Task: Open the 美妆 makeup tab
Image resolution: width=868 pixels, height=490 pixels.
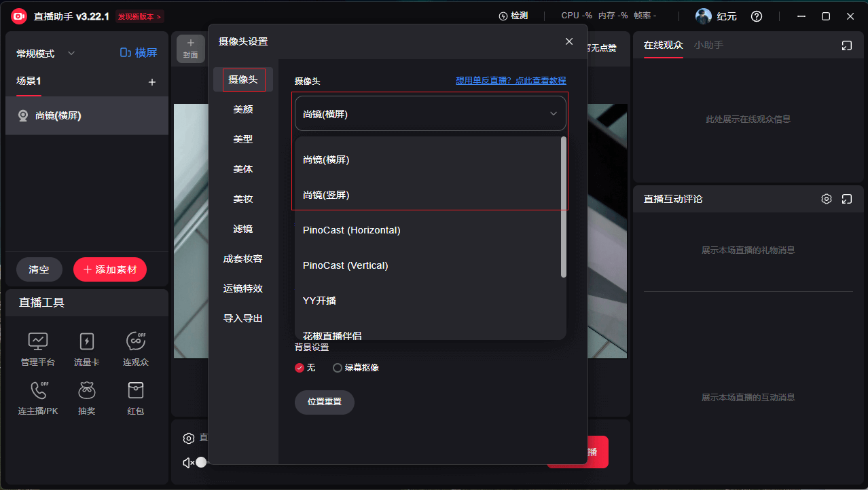Action: (x=243, y=199)
